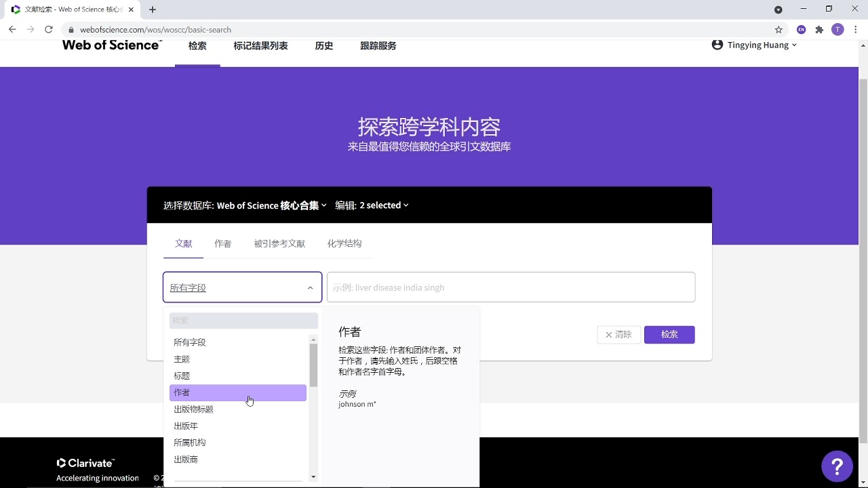Collapse the 所有字段 field selector

pyautogui.click(x=242, y=287)
